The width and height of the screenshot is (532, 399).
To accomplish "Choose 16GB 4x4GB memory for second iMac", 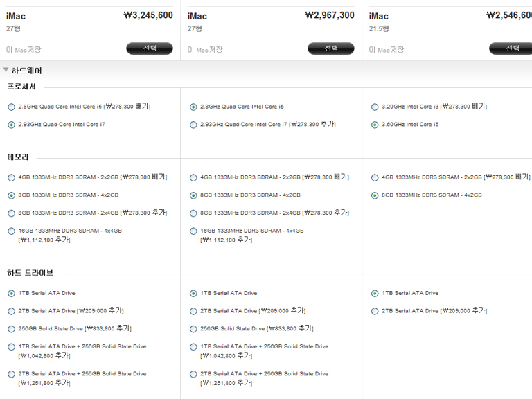I will tap(193, 231).
